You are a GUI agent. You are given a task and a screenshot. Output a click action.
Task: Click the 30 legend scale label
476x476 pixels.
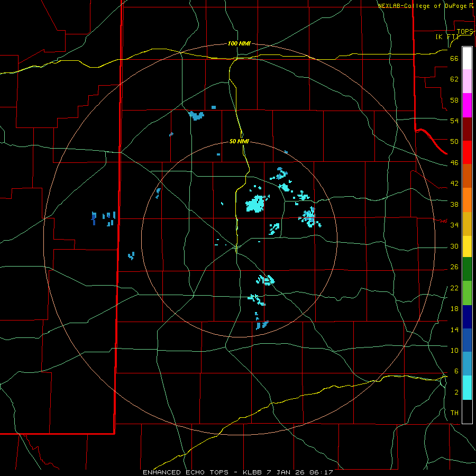click(454, 246)
